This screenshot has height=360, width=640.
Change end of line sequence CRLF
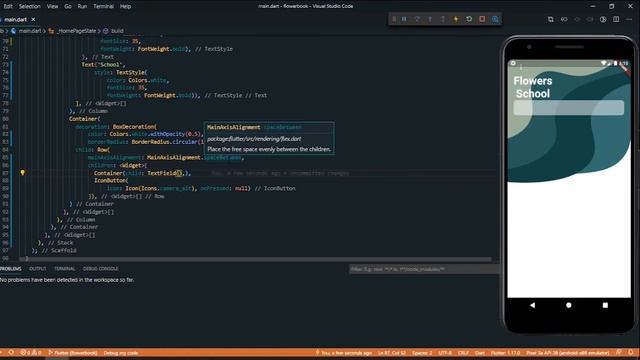[x=463, y=353]
